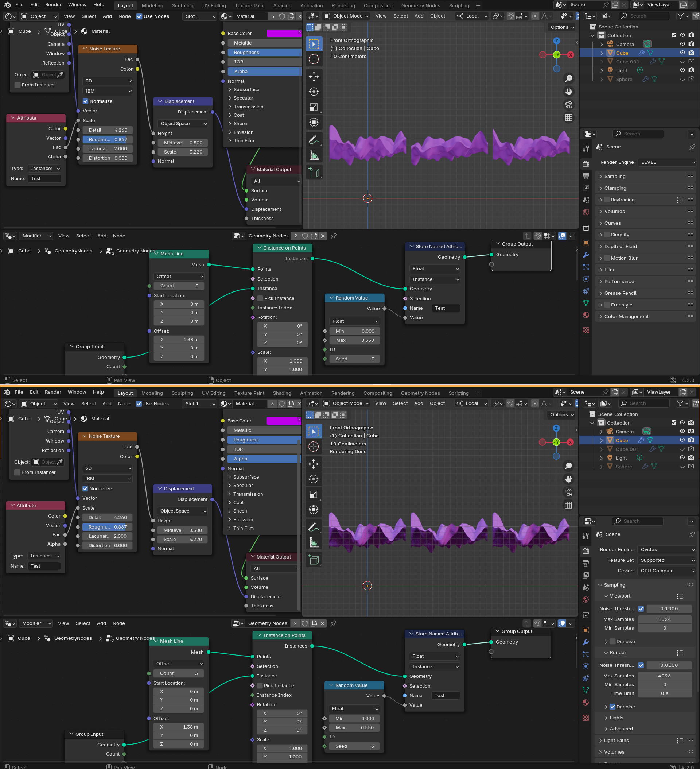Select the Add Cube tool in lower Blender window
700x769 pixels.
point(314,560)
